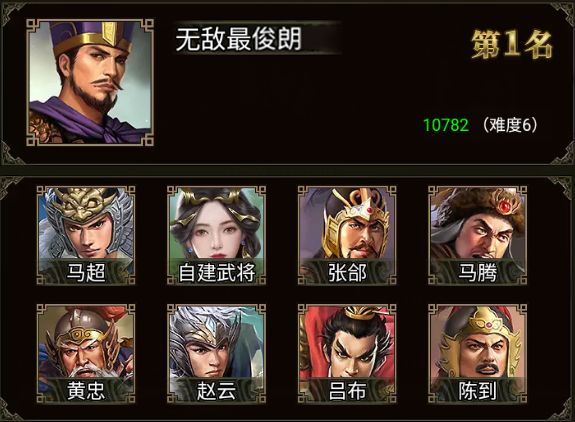Tap the 自建武将 name label
This screenshot has height=422, width=575.
pos(216,272)
